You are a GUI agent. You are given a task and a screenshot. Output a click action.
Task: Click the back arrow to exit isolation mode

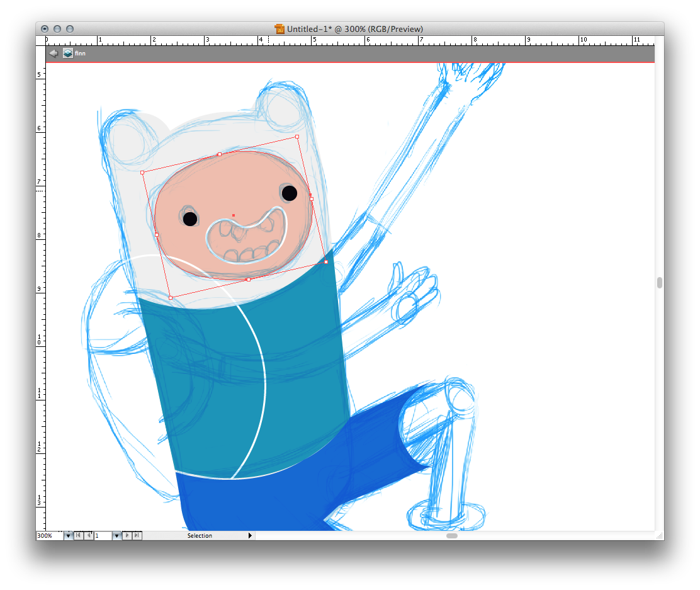[54, 54]
